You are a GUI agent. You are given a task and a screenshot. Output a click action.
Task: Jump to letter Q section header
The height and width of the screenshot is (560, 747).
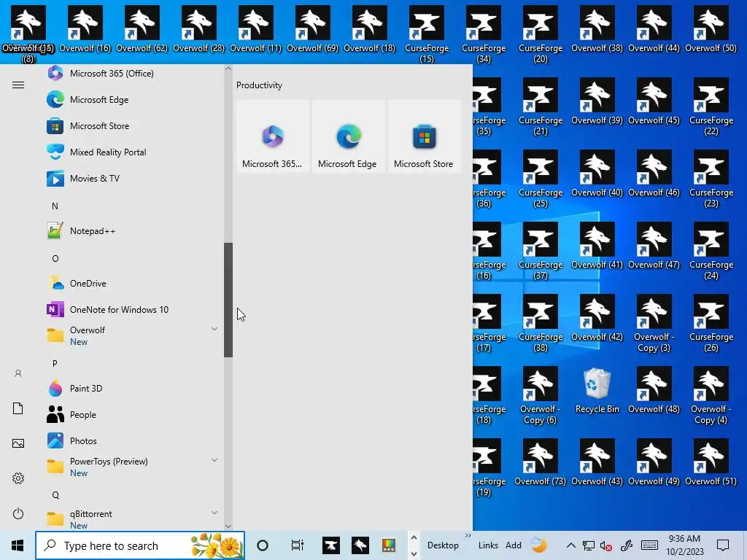(55, 495)
